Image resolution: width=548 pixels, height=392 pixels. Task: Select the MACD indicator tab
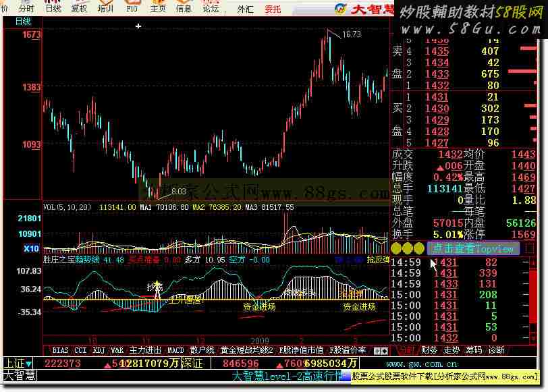[x=175, y=350]
